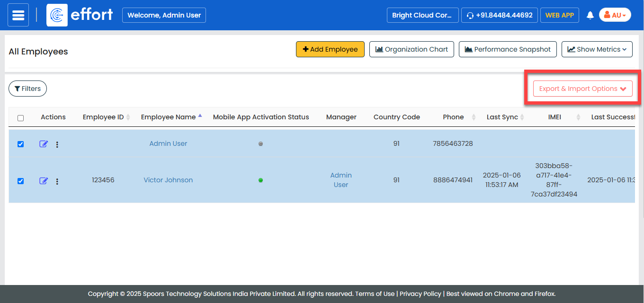Expand the Show Metrics dropdown
Image resolution: width=644 pixels, height=303 pixels.
597,49
